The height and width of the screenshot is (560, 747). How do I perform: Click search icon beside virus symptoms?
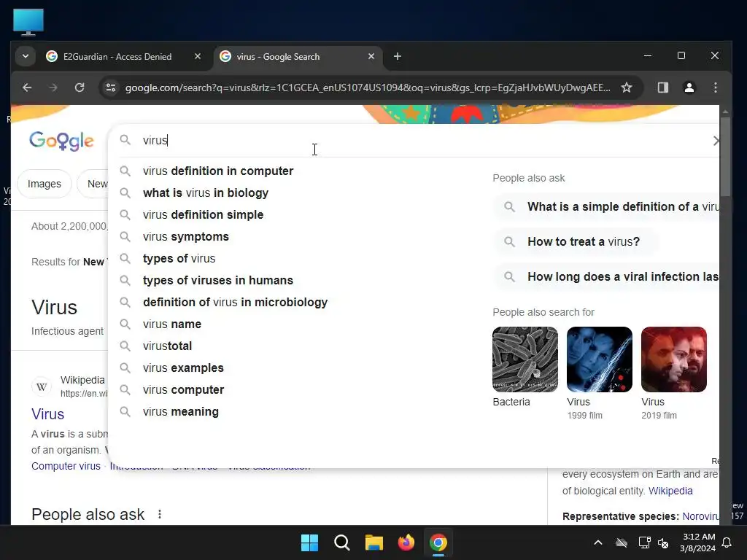click(x=125, y=237)
